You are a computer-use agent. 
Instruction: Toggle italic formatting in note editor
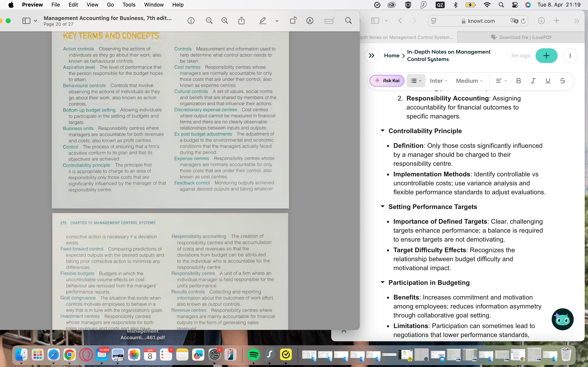pyautogui.click(x=533, y=81)
